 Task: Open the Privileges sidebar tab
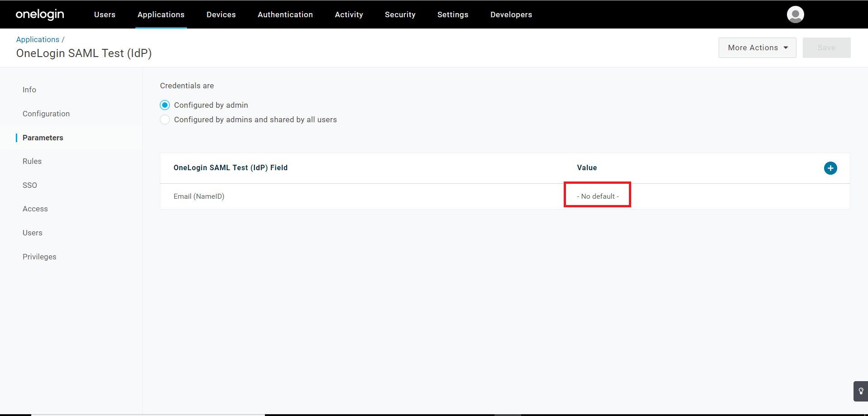[39, 257]
